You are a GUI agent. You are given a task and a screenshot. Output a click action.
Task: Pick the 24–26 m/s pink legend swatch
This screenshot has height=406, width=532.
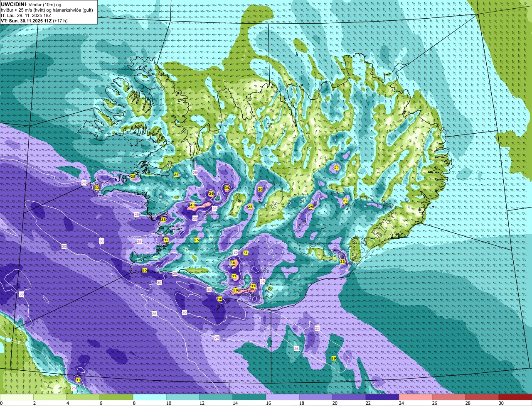pyautogui.click(x=416, y=397)
